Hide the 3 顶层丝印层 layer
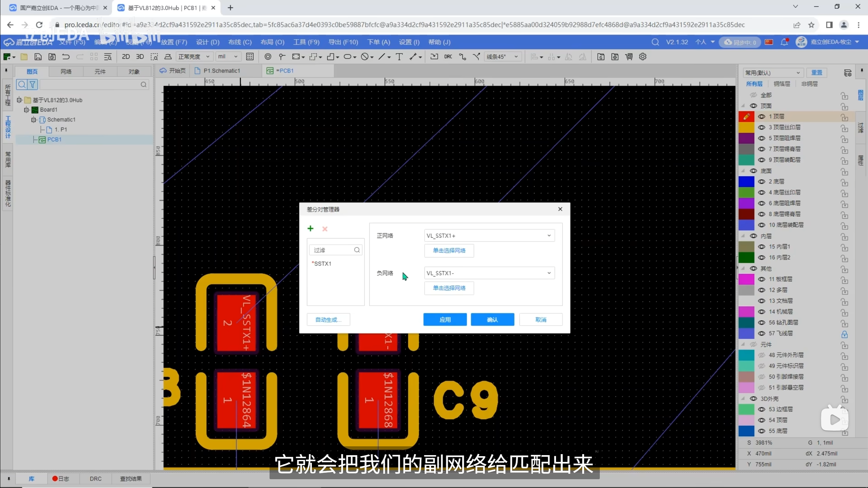This screenshot has height=488, width=868. click(762, 127)
